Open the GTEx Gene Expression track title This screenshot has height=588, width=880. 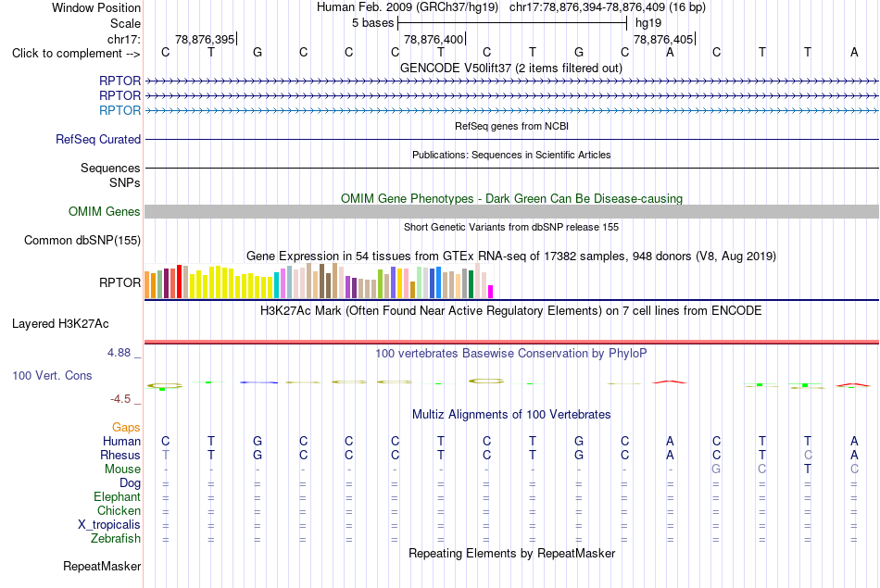pyautogui.click(x=511, y=256)
